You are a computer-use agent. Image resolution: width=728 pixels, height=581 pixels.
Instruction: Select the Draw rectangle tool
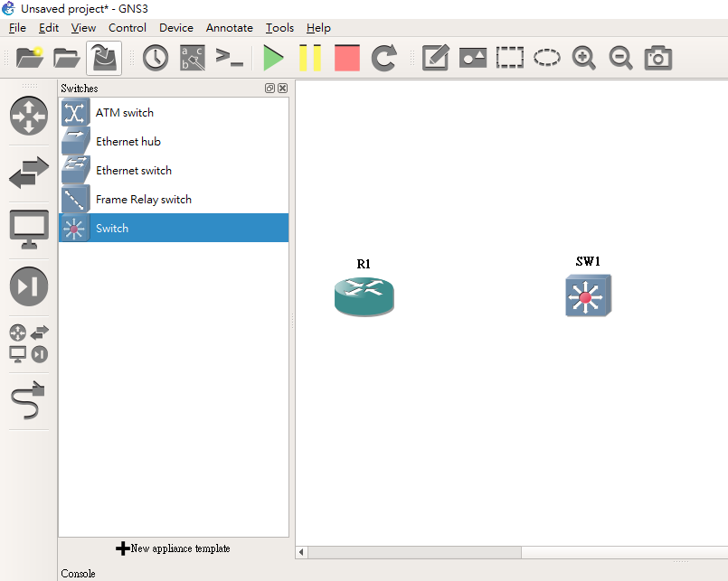tap(510, 58)
